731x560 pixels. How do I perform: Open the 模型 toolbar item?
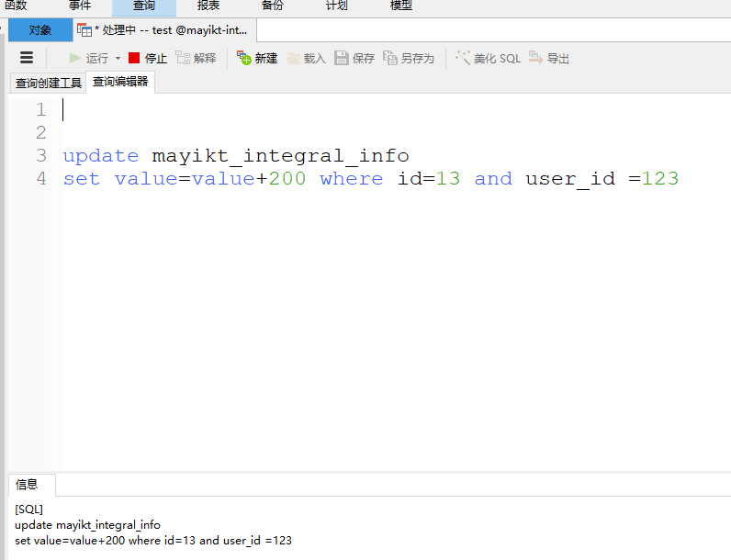[x=401, y=6]
